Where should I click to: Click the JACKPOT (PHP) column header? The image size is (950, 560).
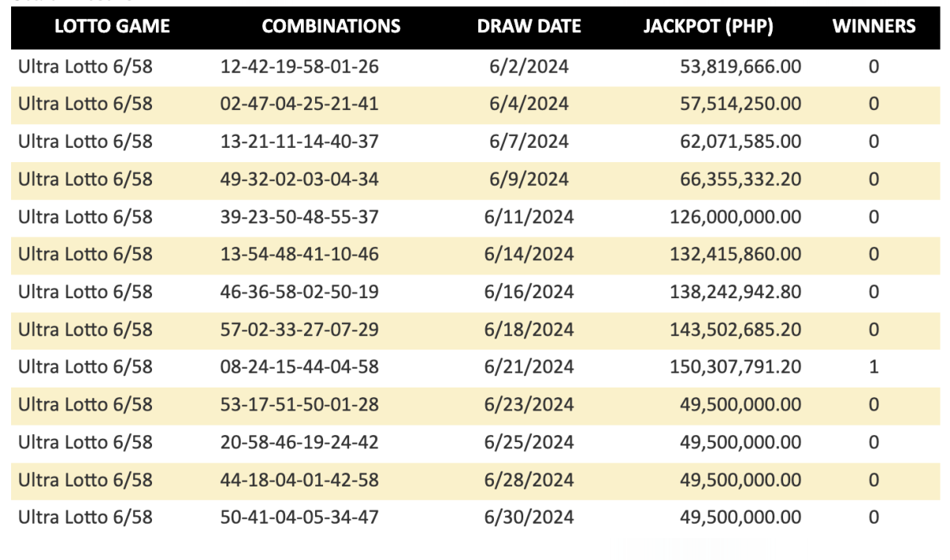coord(709,26)
